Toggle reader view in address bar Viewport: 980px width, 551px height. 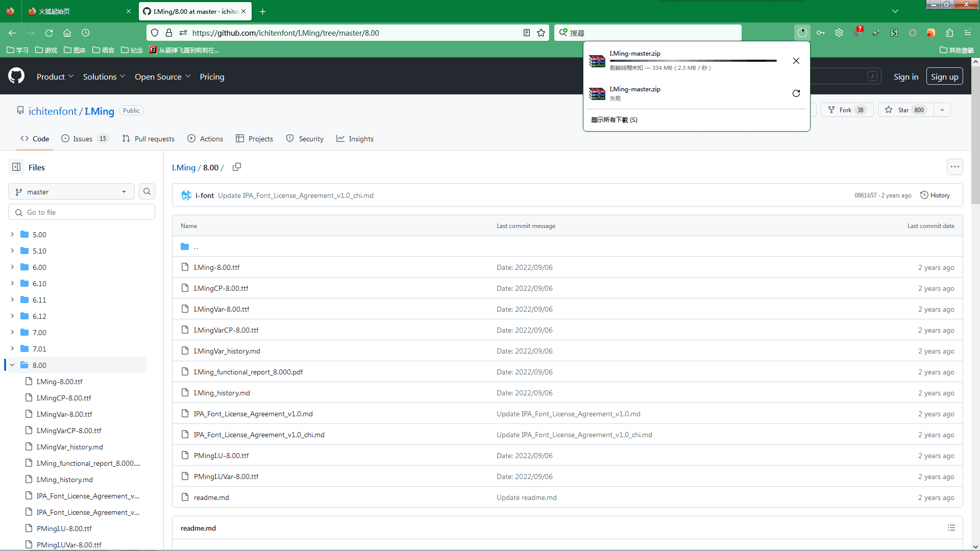pyautogui.click(x=527, y=33)
